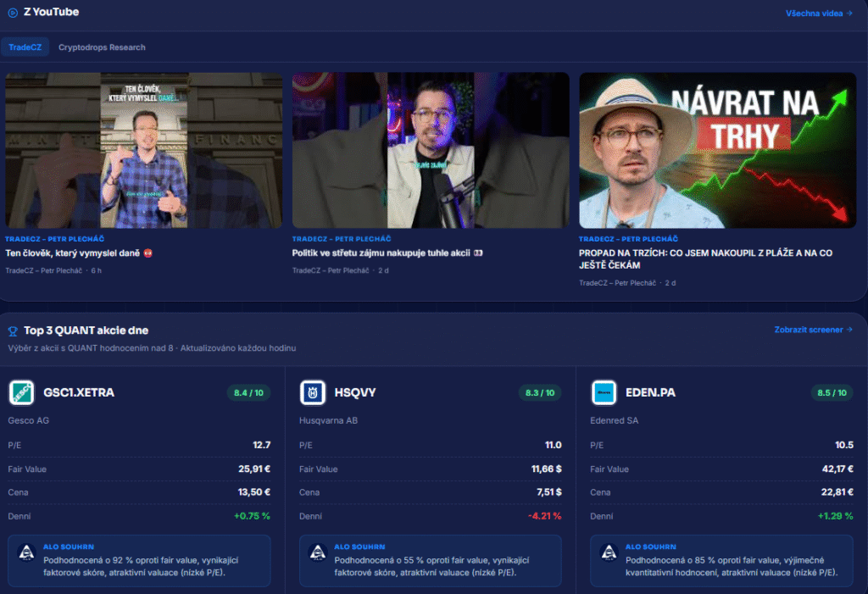Click the trophy icon next to Top 3 QUANT
Image resolution: width=868 pixels, height=594 pixels.
13,331
